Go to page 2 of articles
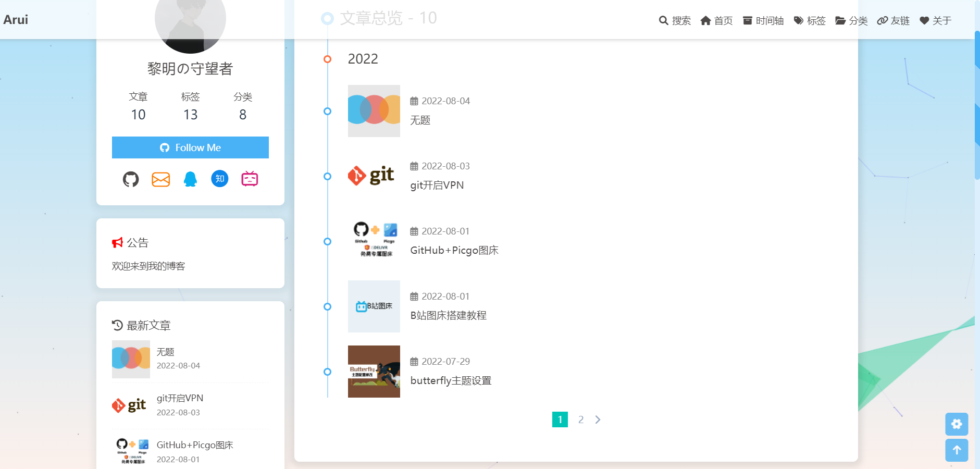Screen dimensions: 980x469 point(581,419)
